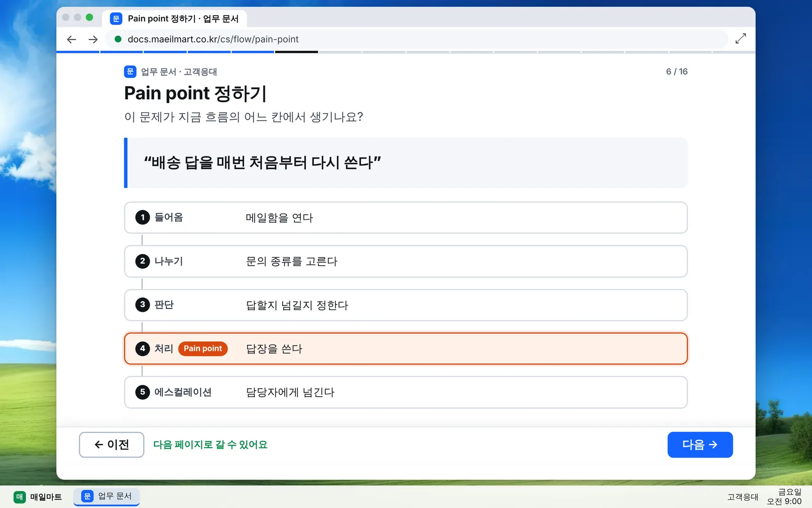This screenshot has width=812, height=508.
Task: Expand window with the fullscreen arrows icon
Action: 740,39
